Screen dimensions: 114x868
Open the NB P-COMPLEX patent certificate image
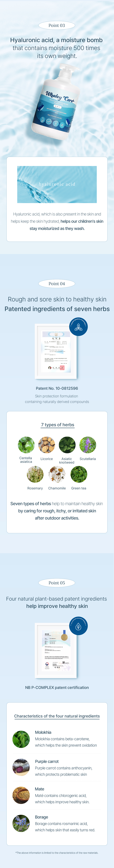coord(56,650)
